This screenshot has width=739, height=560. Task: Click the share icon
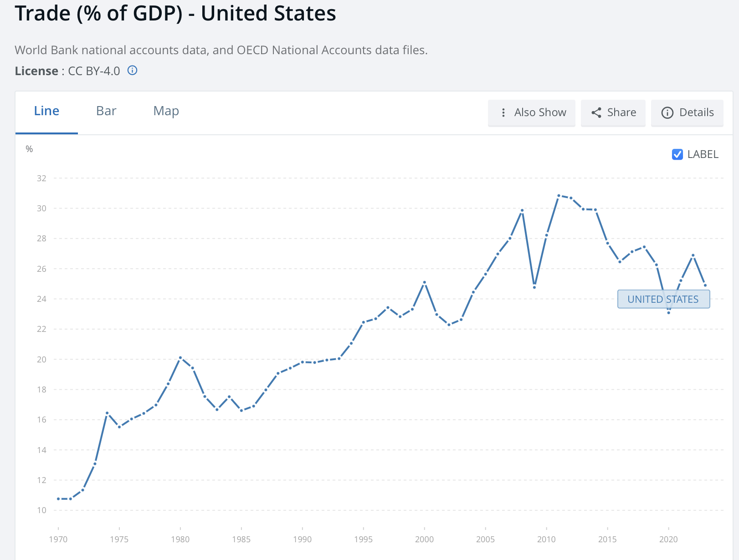pos(596,112)
